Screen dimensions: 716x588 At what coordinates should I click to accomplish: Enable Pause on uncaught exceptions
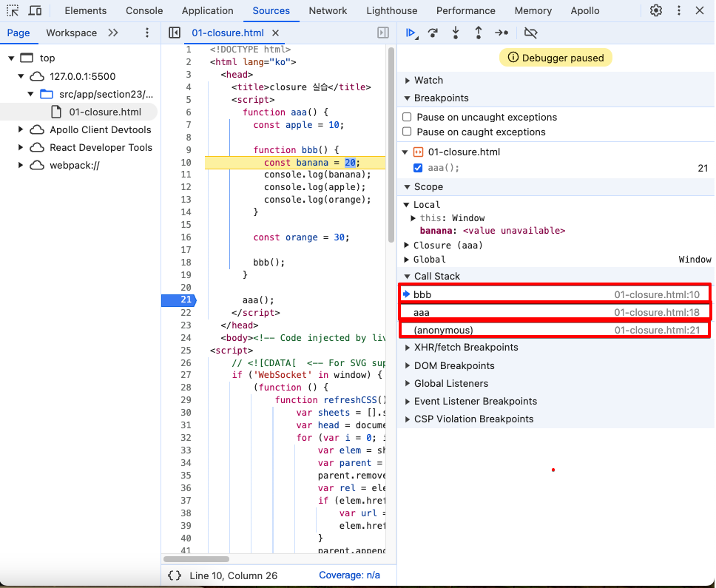(407, 118)
